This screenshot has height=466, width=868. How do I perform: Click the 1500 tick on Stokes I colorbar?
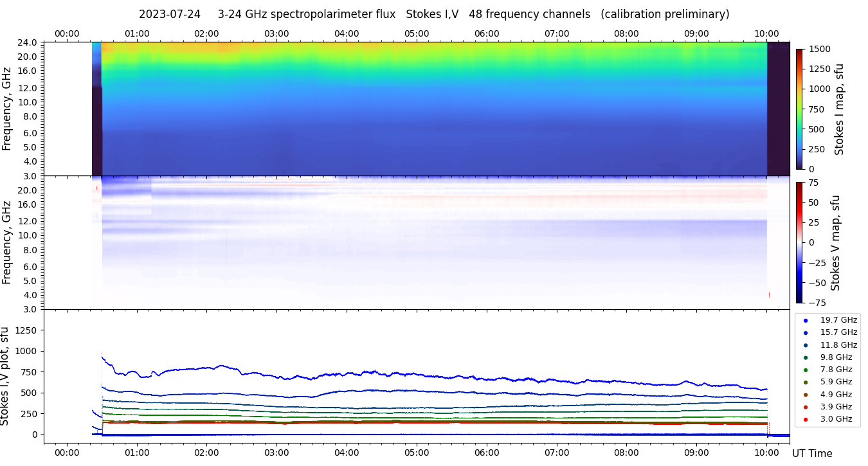(x=819, y=49)
